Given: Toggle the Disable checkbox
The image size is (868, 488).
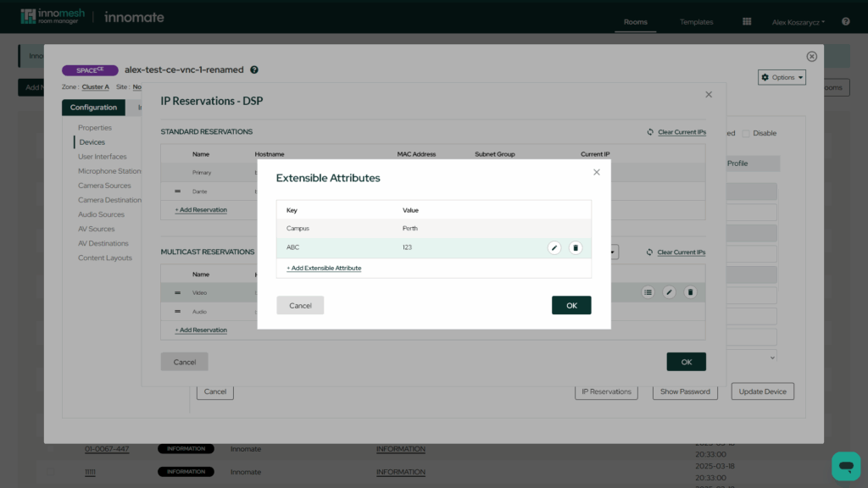Looking at the screenshot, I should [x=746, y=133].
